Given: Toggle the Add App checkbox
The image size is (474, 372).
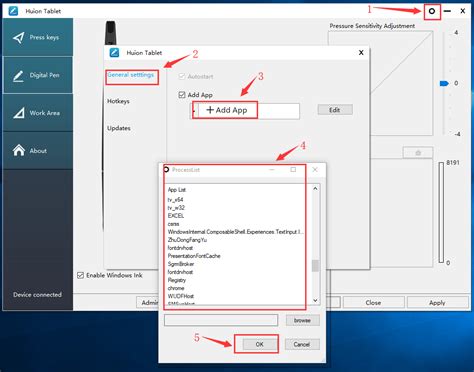Looking at the screenshot, I should tap(182, 95).
